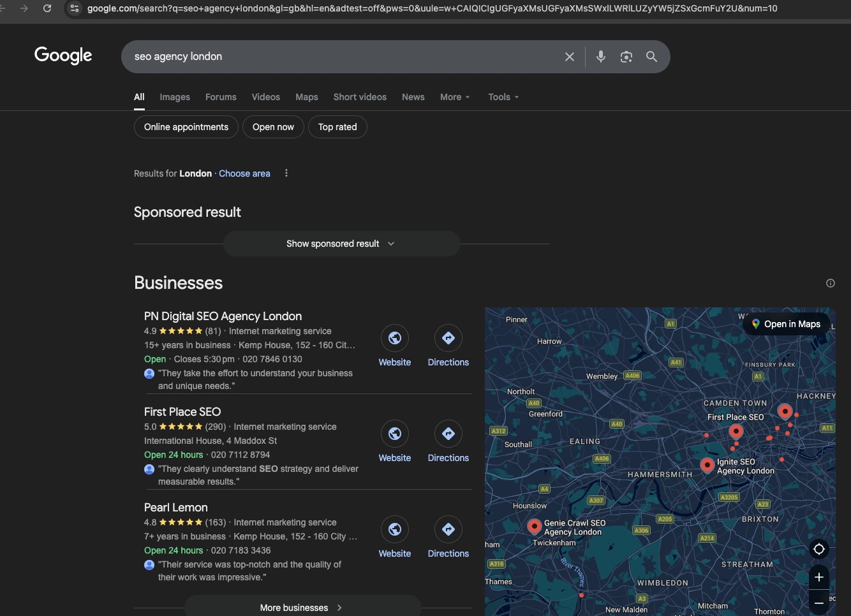Center map on your current location
The height and width of the screenshot is (616, 851).
(819, 549)
